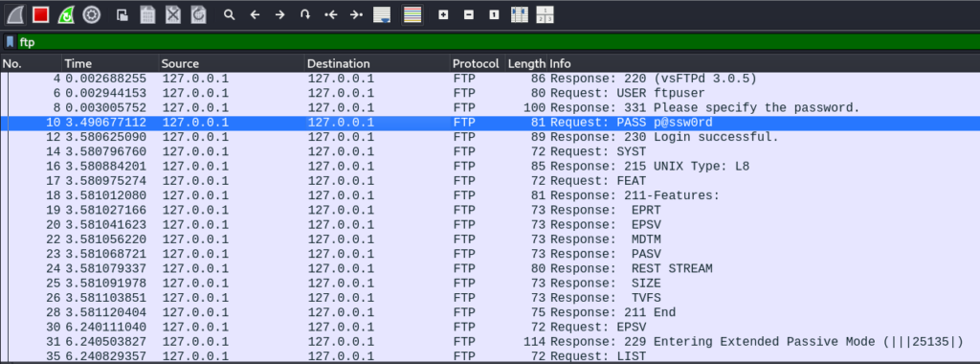The height and width of the screenshot is (364, 980).
Task: Sort by the Protocol column header
Action: [x=478, y=63]
